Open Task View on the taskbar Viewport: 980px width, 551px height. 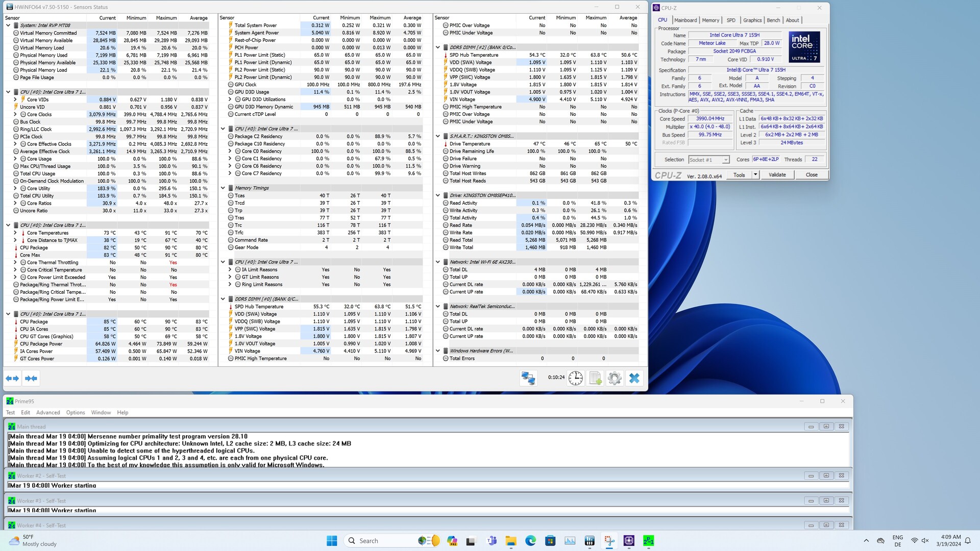point(471,541)
